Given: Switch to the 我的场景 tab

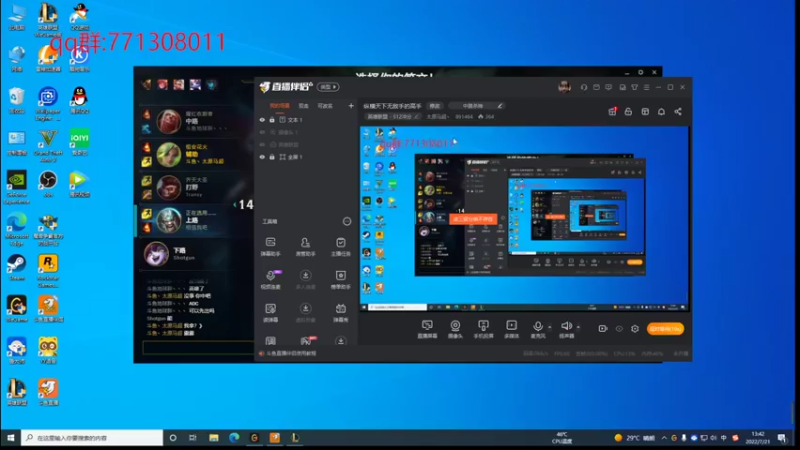Looking at the screenshot, I should [x=280, y=106].
